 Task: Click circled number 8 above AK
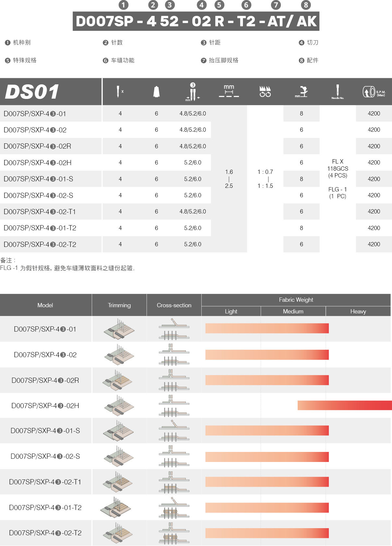click(305, 5)
